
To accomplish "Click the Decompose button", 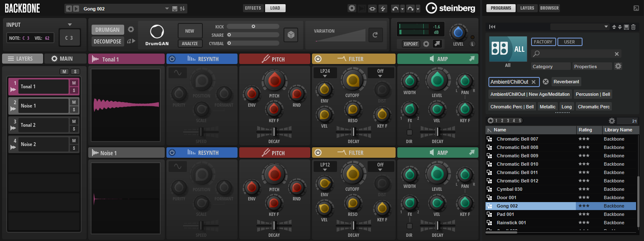I will tap(107, 41).
